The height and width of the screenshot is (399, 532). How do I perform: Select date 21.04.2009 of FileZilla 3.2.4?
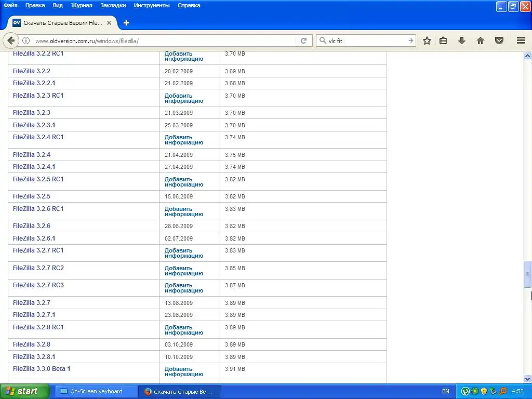(179, 155)
